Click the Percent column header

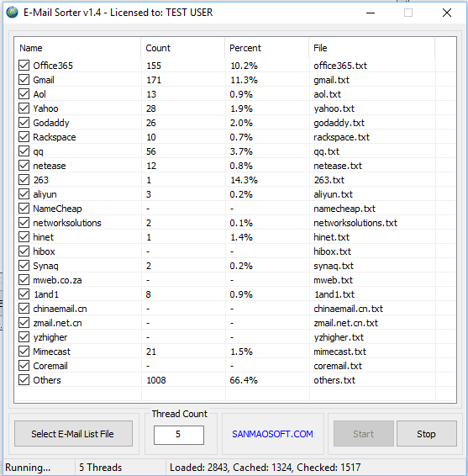[x=267, y=48]
